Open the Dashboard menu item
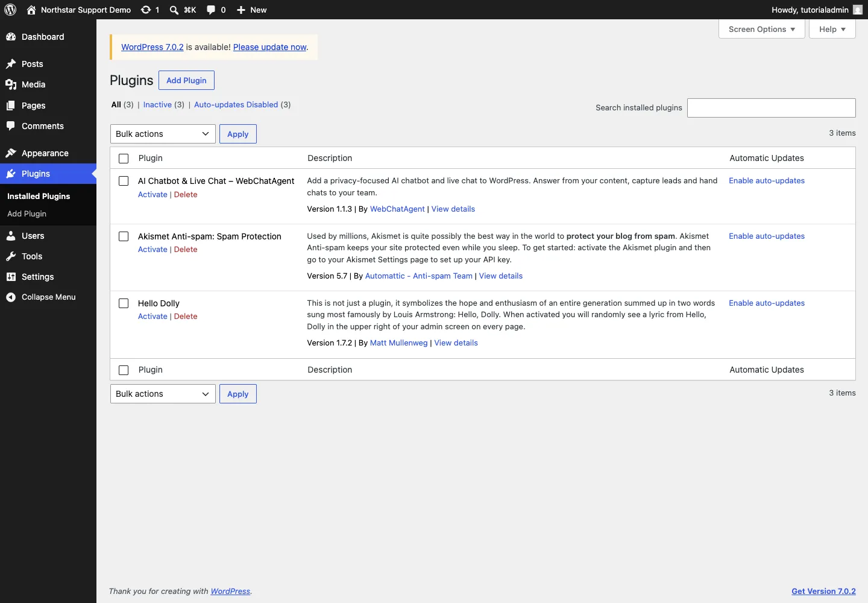 pyautogui.click(x=48, y=37)
